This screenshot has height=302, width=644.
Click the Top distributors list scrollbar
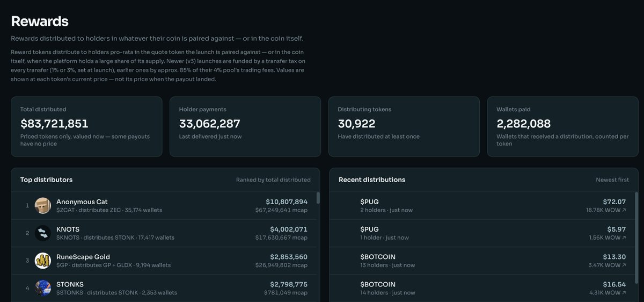tap(318, 198)
